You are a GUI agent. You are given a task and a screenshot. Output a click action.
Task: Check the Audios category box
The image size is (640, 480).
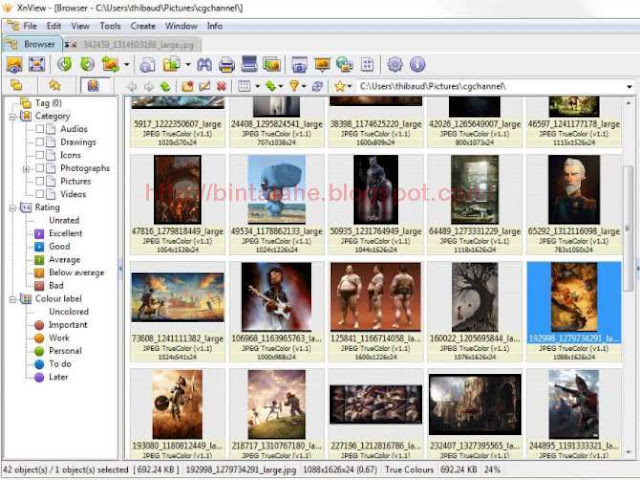[40, 129]
